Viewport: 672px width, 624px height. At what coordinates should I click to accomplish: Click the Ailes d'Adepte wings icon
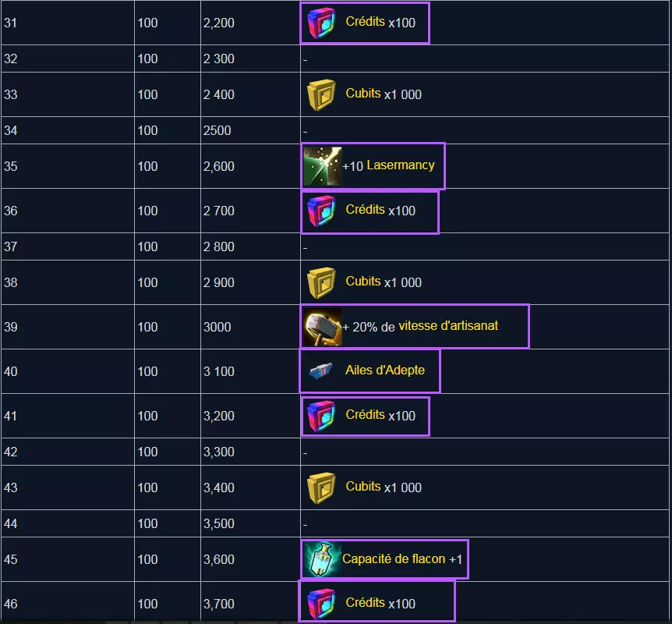[x=321, y=370]
